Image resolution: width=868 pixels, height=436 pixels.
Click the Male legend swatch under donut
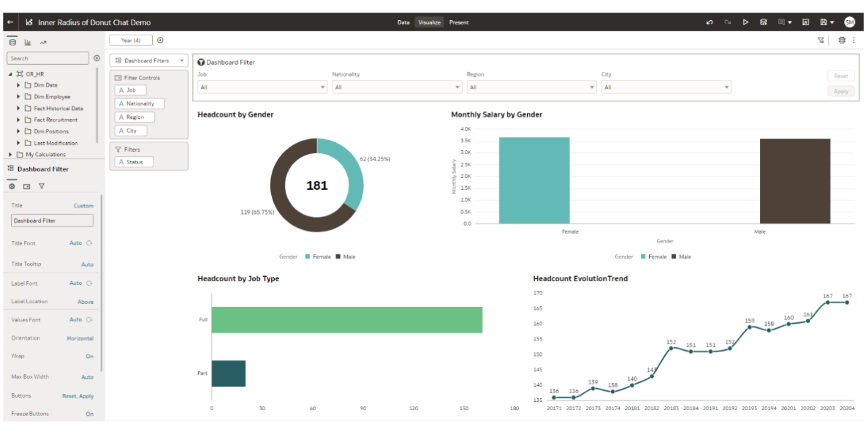[x=338, y=257]
